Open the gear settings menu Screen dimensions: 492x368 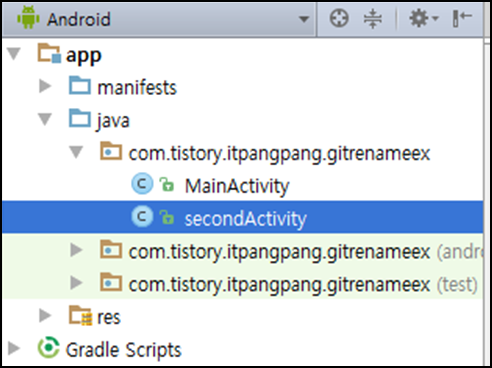tap(424, 18)
